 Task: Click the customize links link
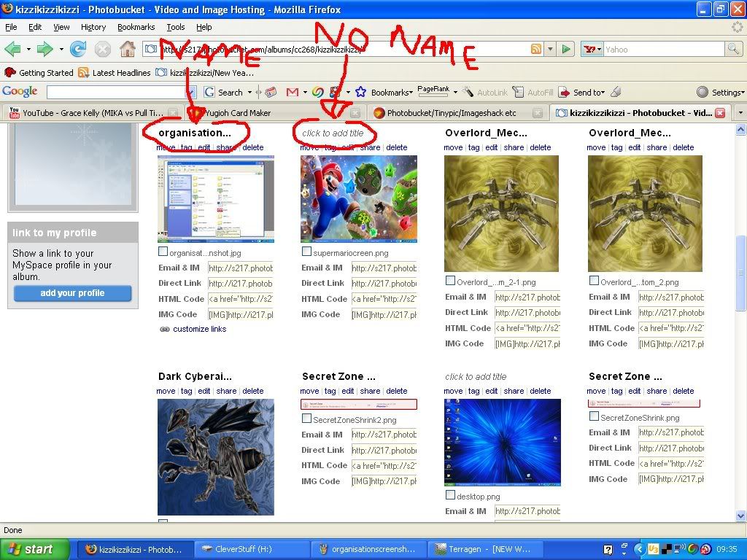pos(198,329)
